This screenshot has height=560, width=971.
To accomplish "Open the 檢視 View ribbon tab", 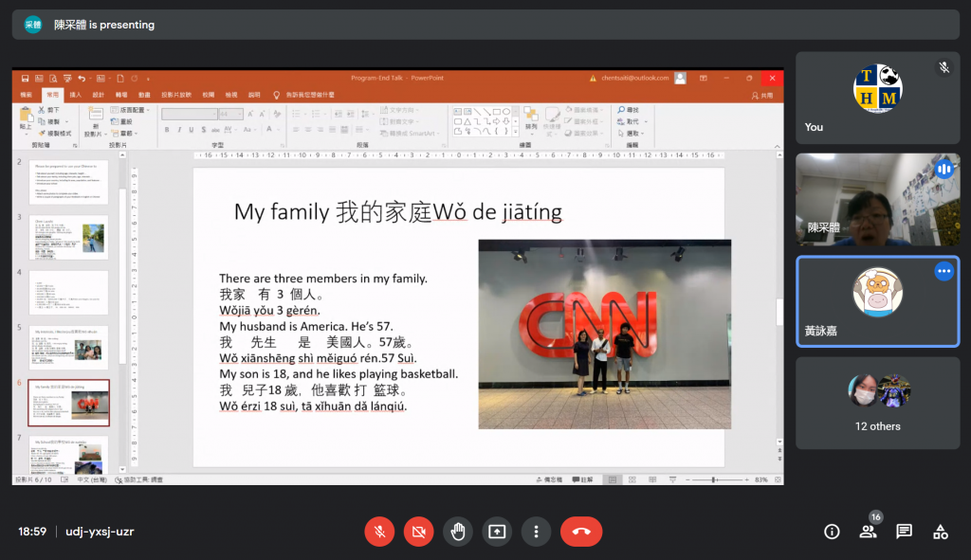I will (231, 95).
